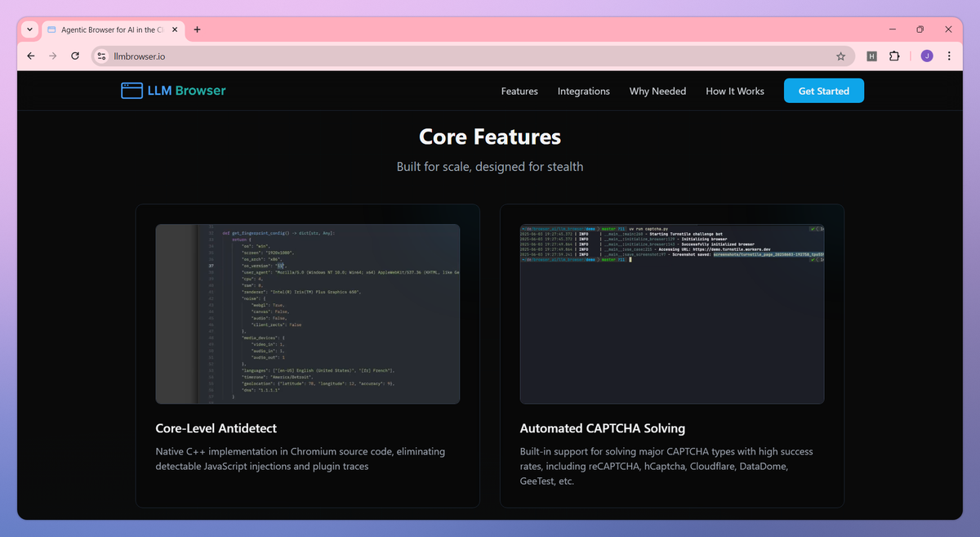
Task: Click the LLM Browser brand name text
Action: (187, 91)
